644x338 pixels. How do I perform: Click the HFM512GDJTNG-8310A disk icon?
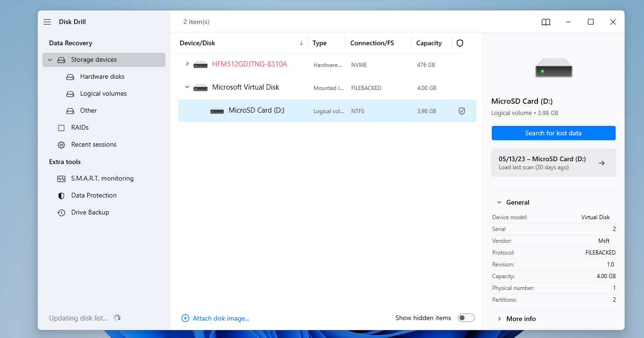pyautogui.click(x=200, y=65)
